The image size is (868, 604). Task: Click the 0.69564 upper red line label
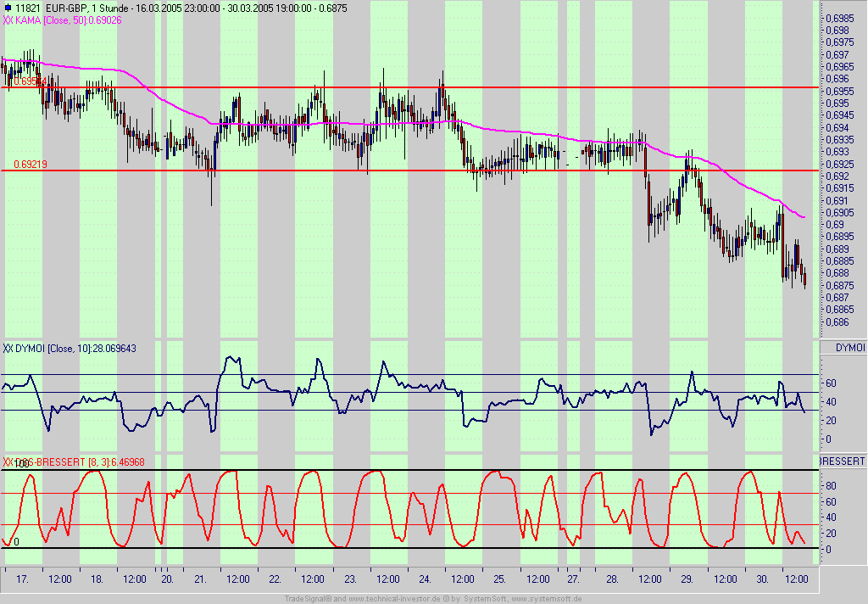tap(31, 81)
